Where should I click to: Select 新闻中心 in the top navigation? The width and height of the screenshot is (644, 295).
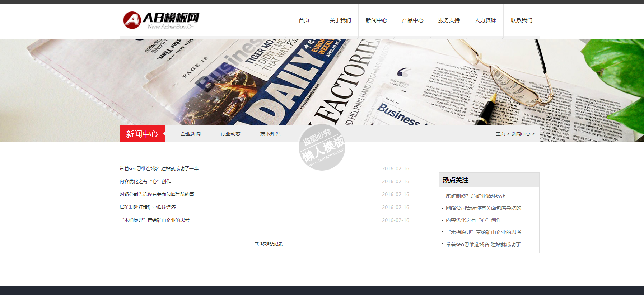377,20
